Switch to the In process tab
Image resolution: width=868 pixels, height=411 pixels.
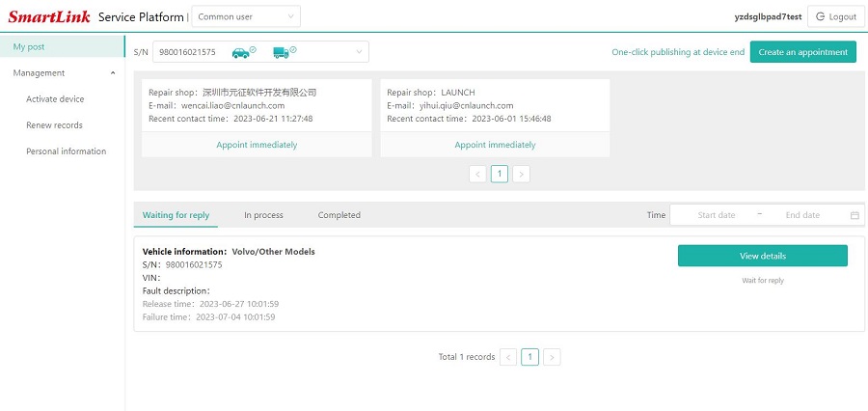[263, 215]
